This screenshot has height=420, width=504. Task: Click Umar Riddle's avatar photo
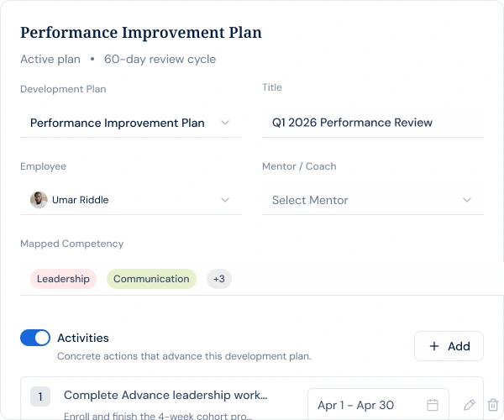tap(39, 200)
